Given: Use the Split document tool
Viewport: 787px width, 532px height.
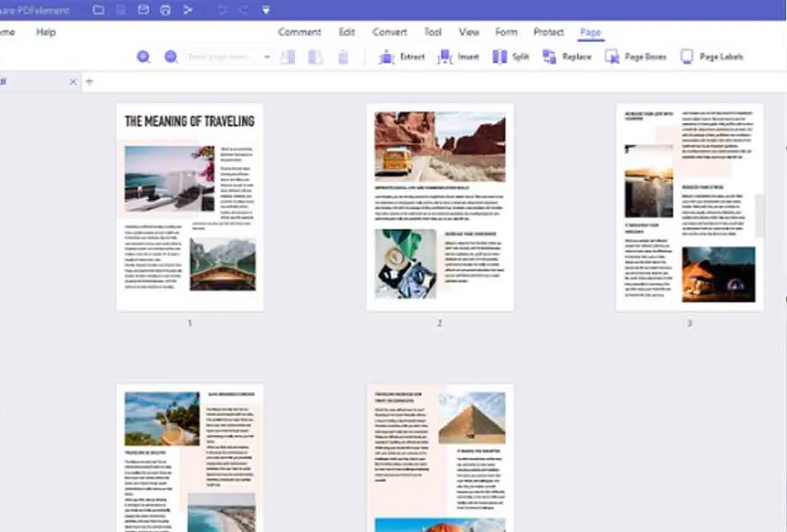Looking at the screenshot, I should 510,56.
